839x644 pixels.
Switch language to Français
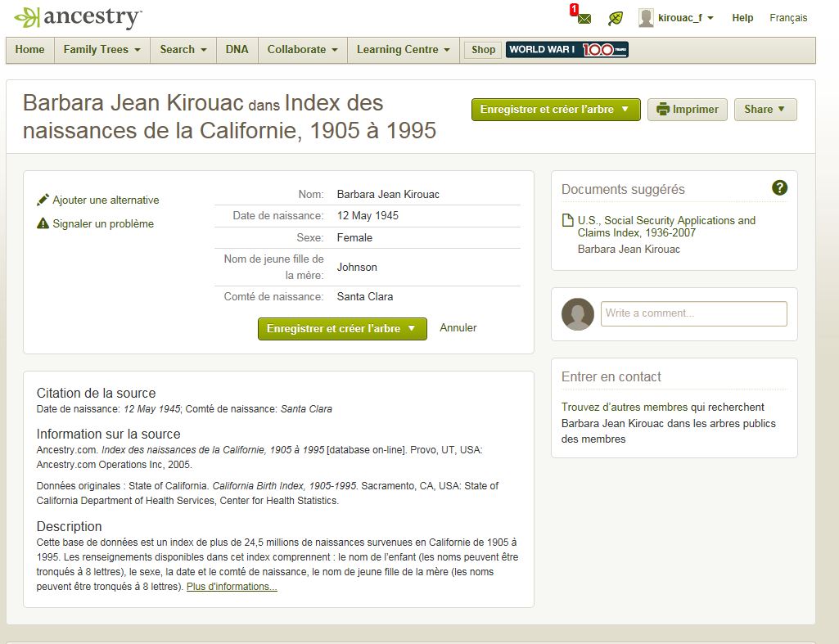click(x=788, y=18)
